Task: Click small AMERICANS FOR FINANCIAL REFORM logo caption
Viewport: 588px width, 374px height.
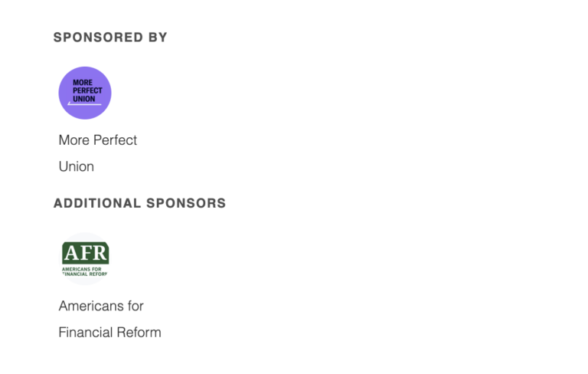Action: coord(85,271)
